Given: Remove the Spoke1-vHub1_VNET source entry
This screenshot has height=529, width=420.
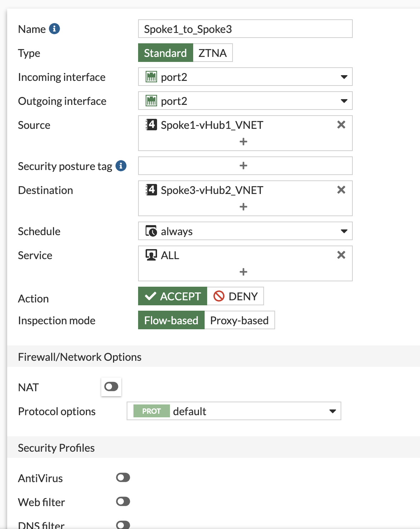Looking at the screenshot, I should coord(341,125).
